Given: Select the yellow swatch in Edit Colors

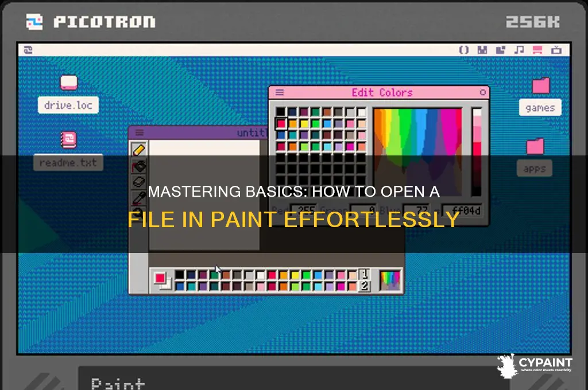Looking at the screenshot, I should [304, 124].
